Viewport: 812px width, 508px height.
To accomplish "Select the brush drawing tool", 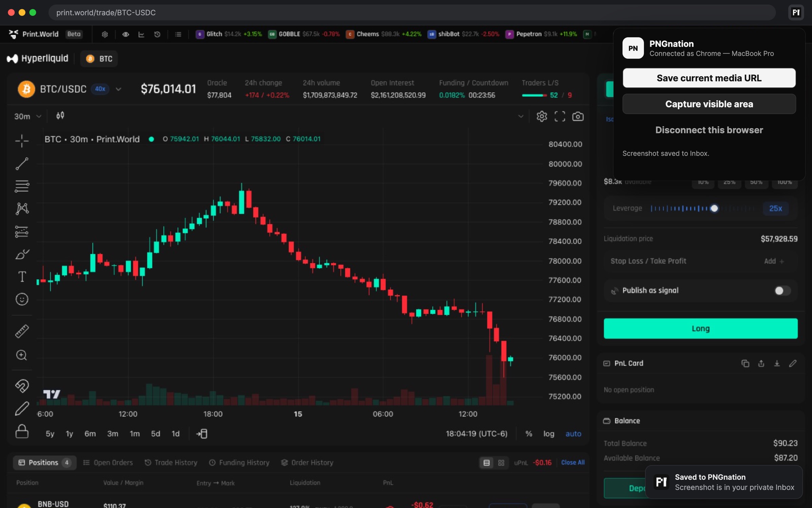I will 22,254.
